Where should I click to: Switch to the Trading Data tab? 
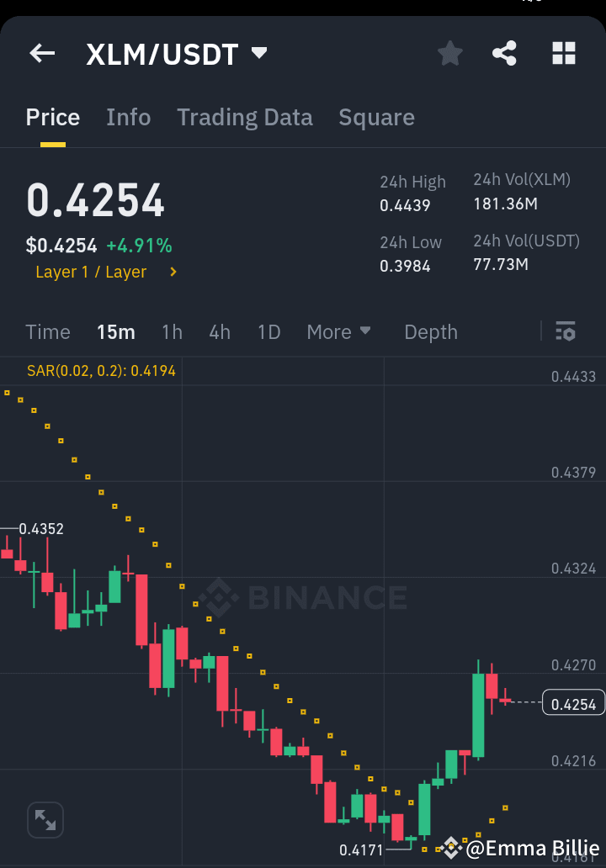pos(244,117)
